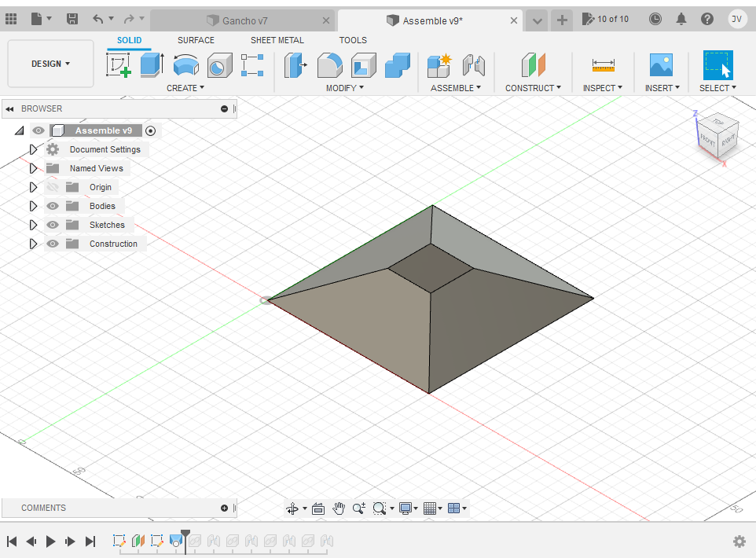Open the CREATE dropdown menu
This screenshot has width=756, height=558.
coord(185,88)
